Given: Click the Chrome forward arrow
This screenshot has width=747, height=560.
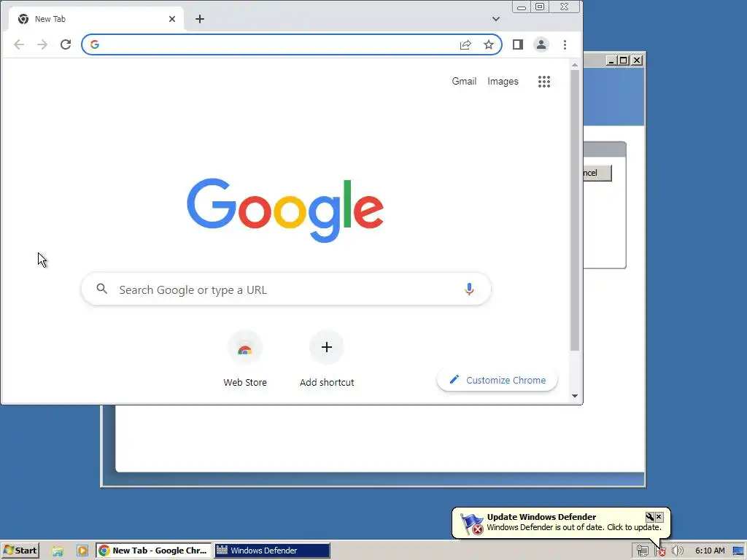Looking at the screenshot, I should point(42,44).
